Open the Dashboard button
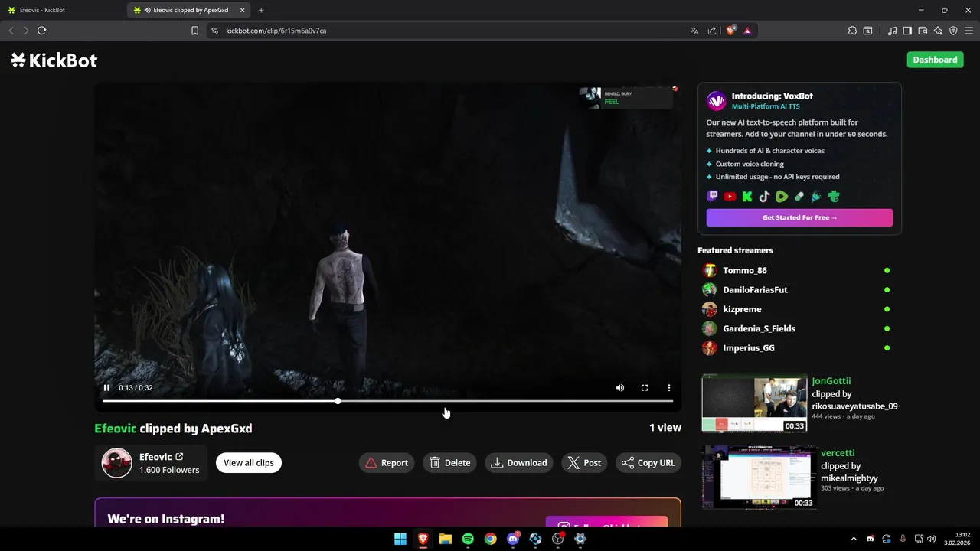980x551 pixels. click(x=935, y=60)
